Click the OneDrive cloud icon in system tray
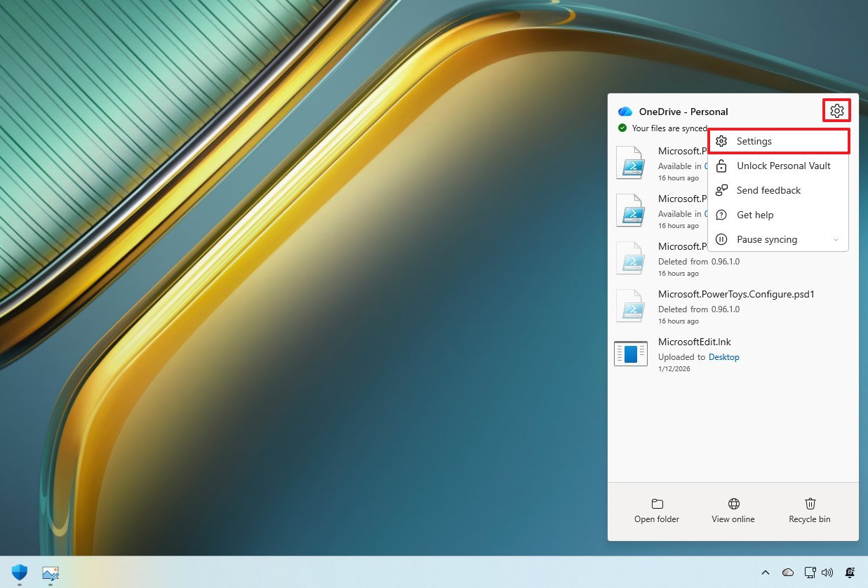The height and width of the screenshot is (588, 868). [788, 573]
